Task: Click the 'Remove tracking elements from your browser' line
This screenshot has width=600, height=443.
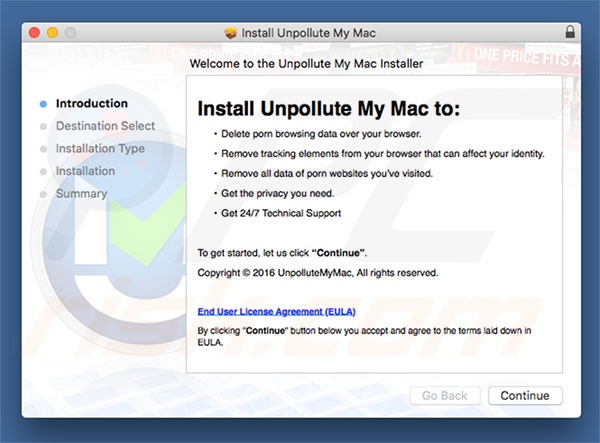Action: click(x=383, y=154)
